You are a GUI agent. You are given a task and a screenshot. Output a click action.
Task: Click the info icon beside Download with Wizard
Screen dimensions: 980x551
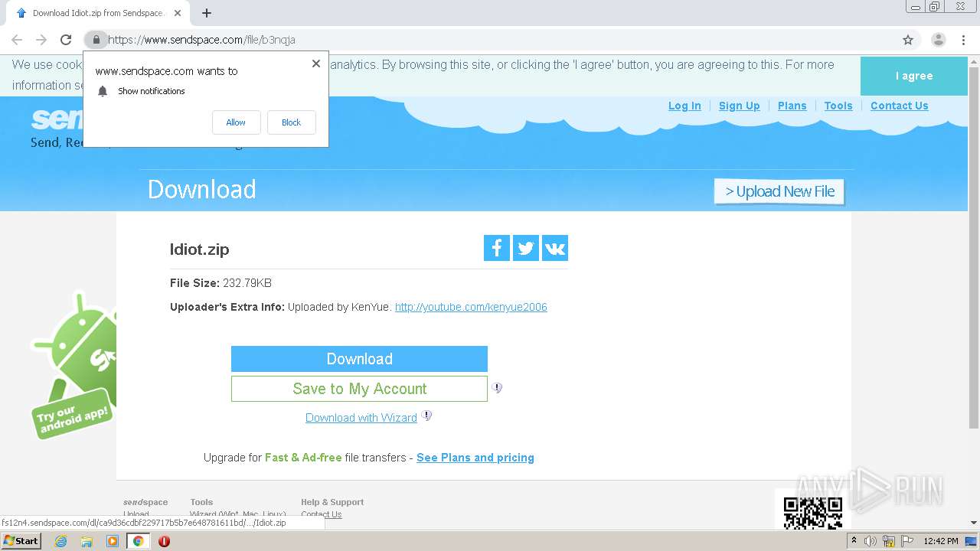coord(426,416)
